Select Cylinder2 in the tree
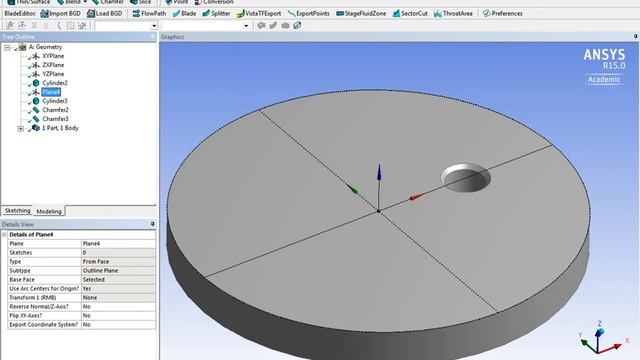Screen dimensions: 640x360 pyautogui.click(x=55, y=83)
